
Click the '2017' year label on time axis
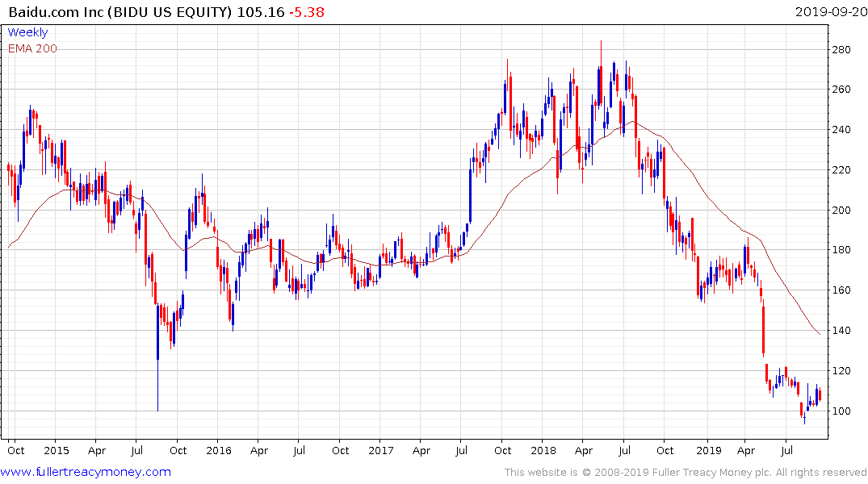(381, 450)
